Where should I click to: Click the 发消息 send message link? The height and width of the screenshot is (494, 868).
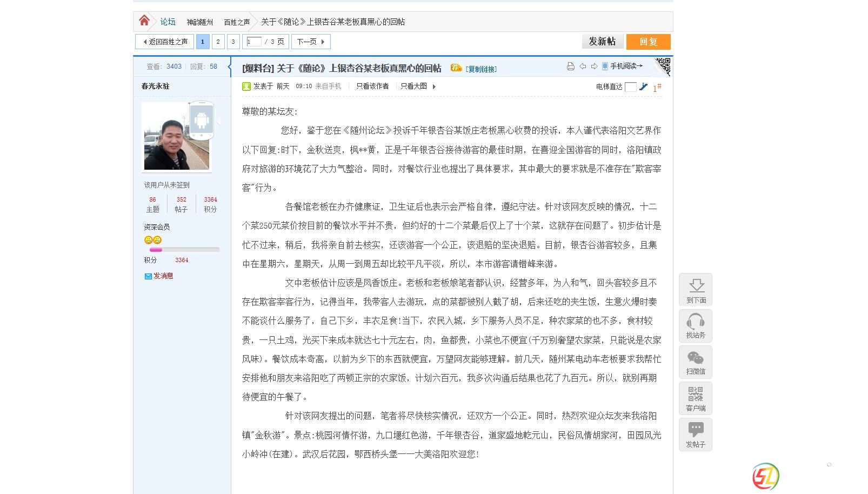coord(163,276)
